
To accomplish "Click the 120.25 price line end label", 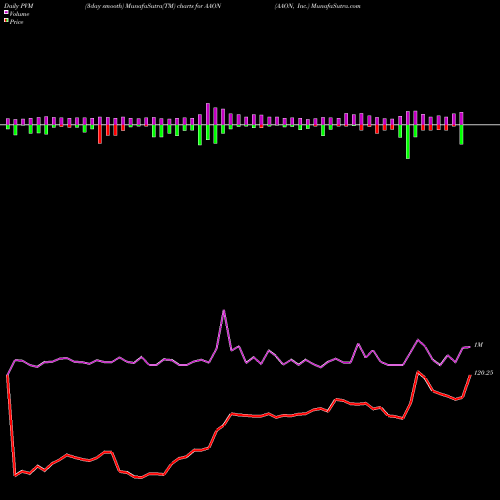I will (x=483, y=373).
